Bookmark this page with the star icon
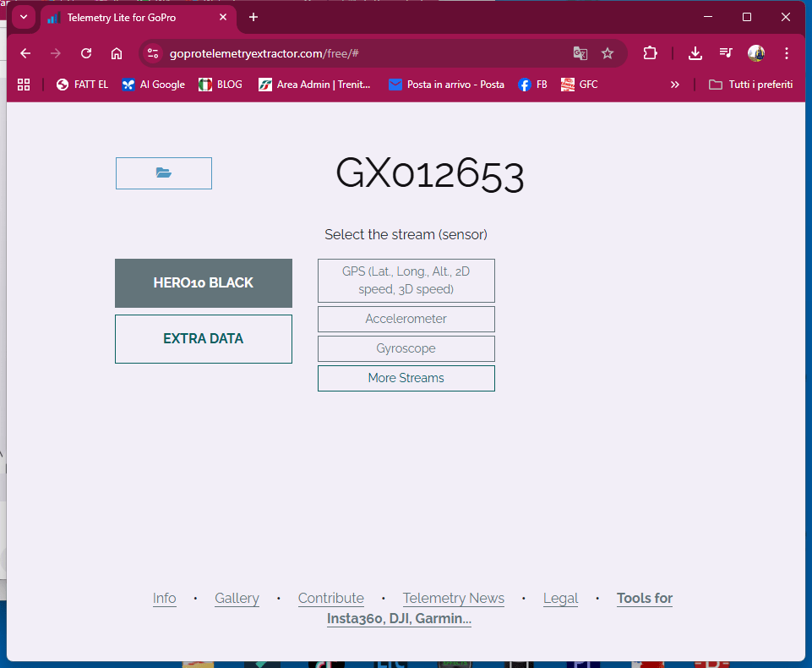Viewport: 812px width, 668px height. click(608, 53)
